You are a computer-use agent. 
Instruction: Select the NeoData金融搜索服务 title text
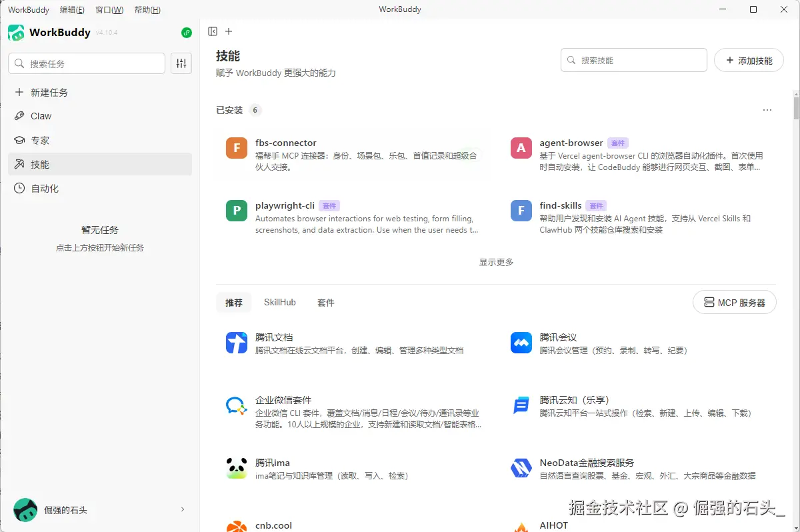(x=587, y=463)
